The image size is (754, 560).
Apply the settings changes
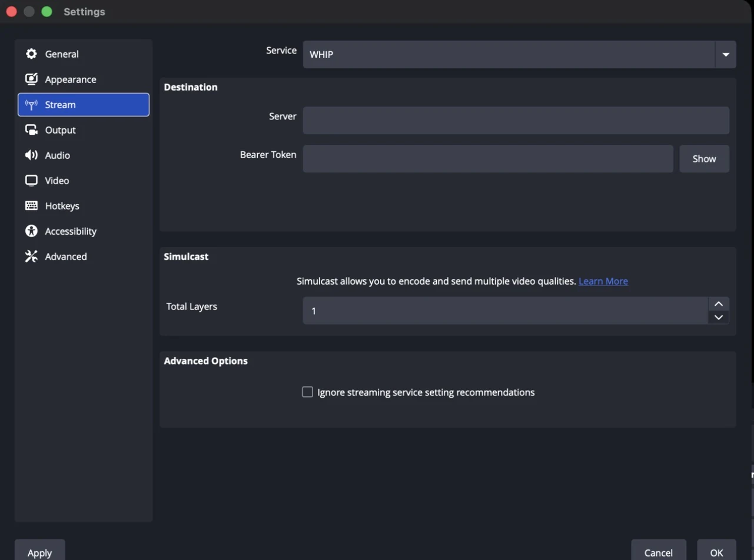pyautogui.click(x=40, y=552)
